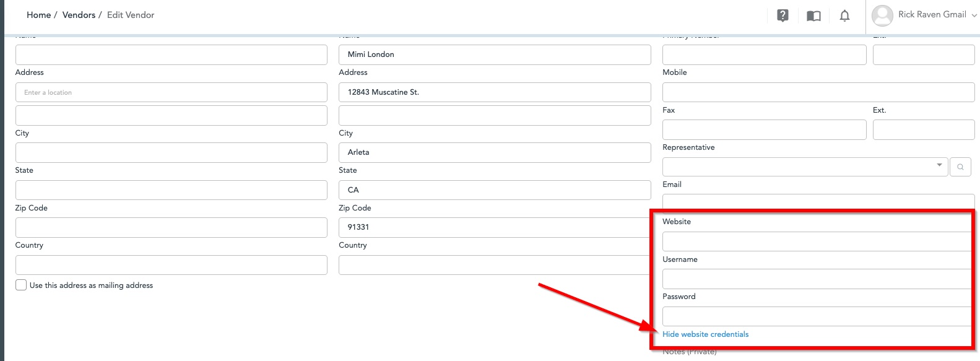Go to Home breadcrumb
This screenshot has width=980, height=361.
click(38, 15)
